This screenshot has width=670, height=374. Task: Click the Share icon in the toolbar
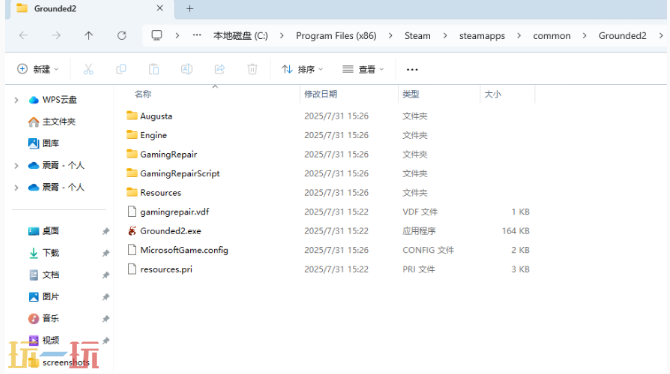tap(220, 69)
